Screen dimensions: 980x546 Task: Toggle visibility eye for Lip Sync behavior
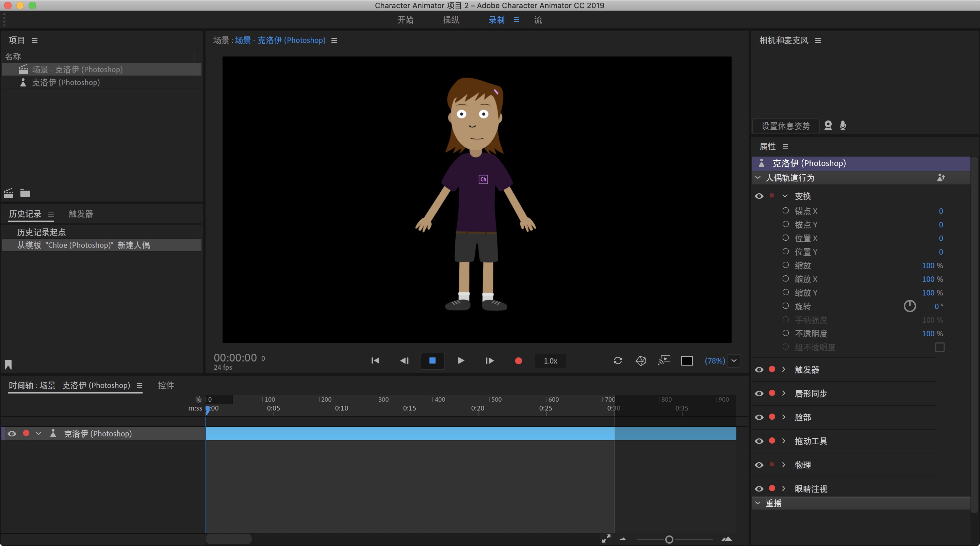pos(759,394)
